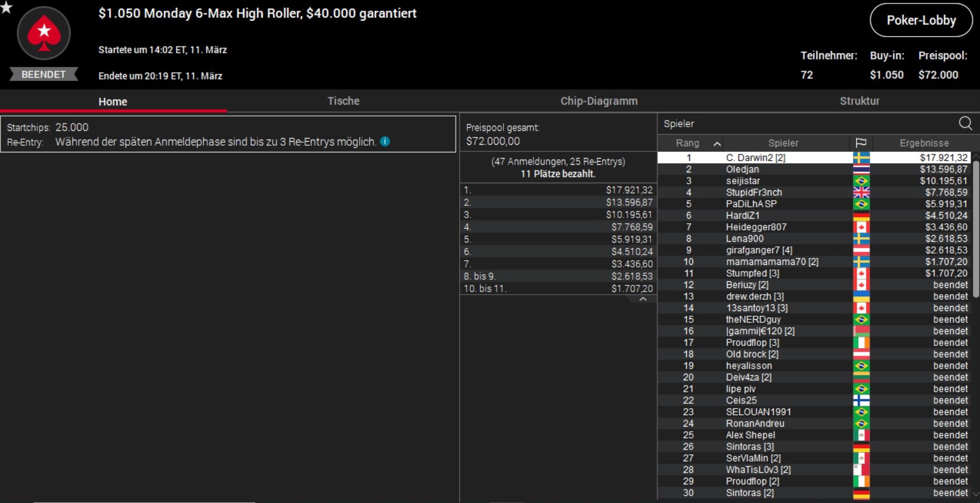Click the flag column header icon
The height and width of the screenshot is (503, 980).
pos(861,143)
